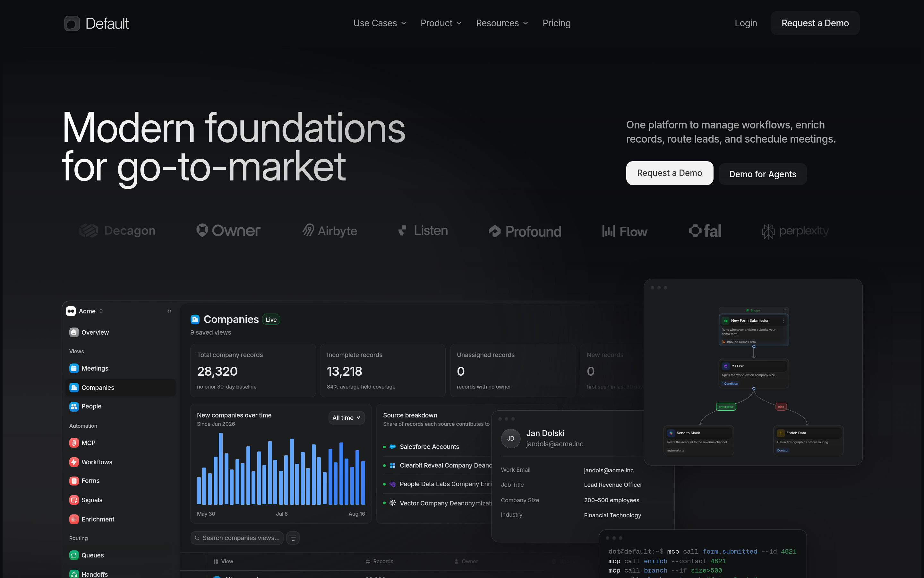Click Clearbit Reveal Company source row
The width and height of the screenshot is (924, 578).
point(437,465)
